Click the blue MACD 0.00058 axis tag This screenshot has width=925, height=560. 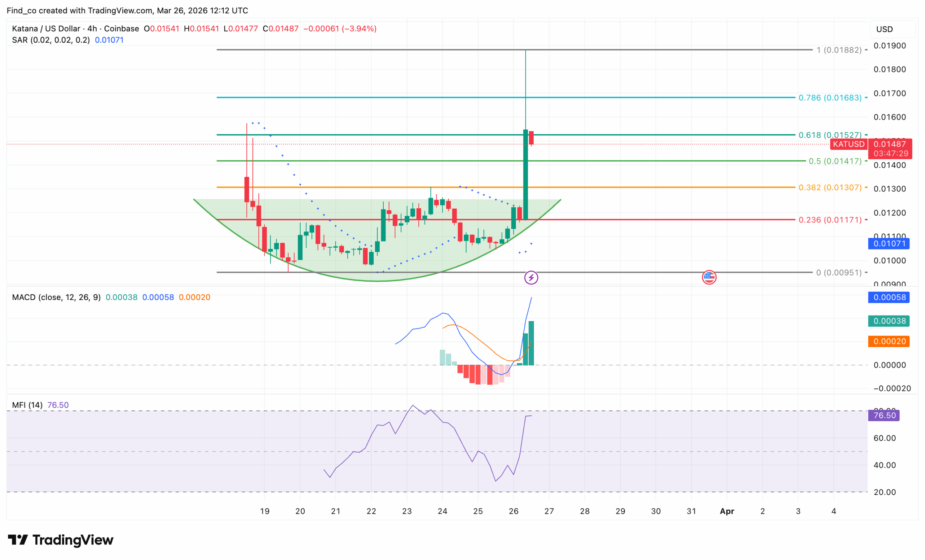[x=889, y=297]
